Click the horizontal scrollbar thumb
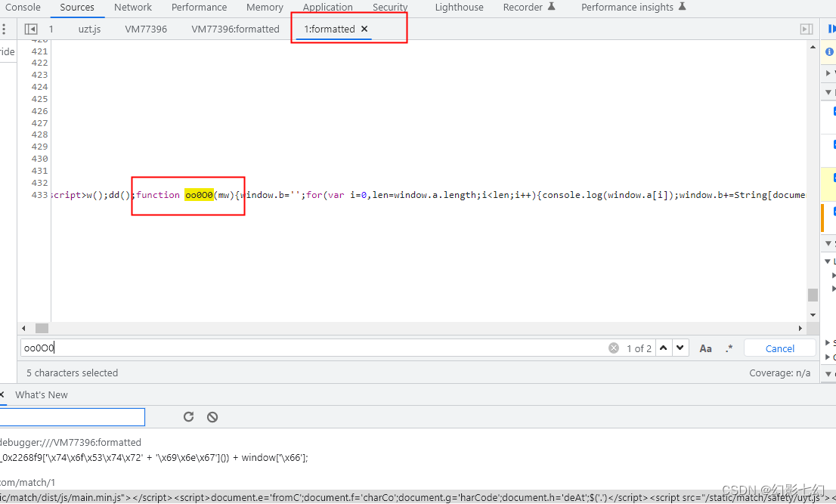 coord(42,328)
